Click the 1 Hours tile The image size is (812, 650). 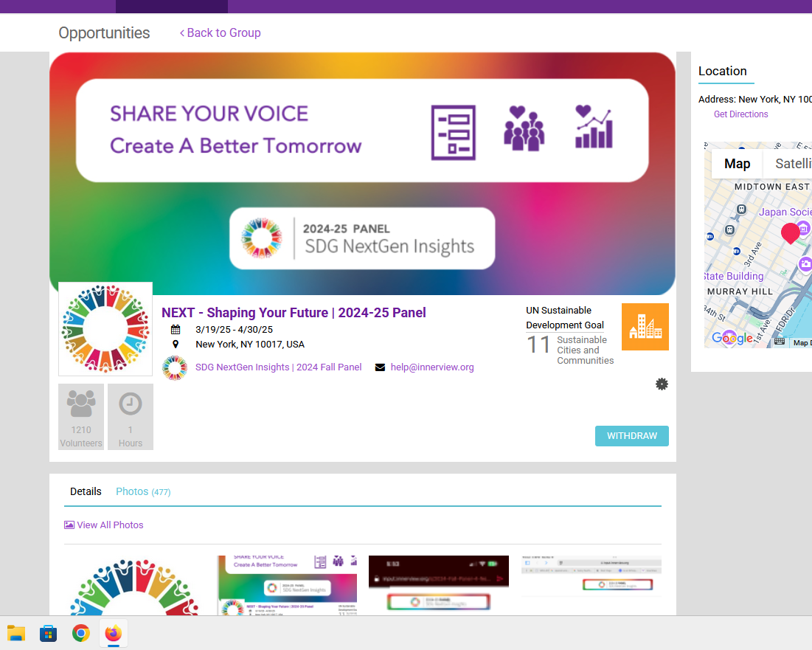click(131, 416)
